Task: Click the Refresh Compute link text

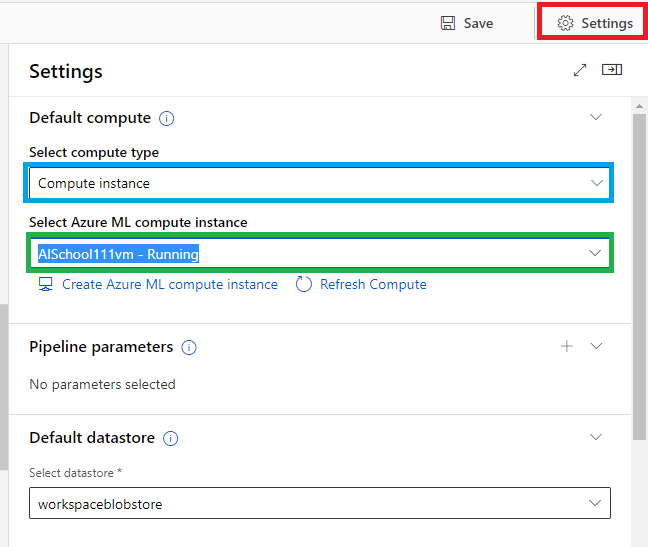Action: 373,284
